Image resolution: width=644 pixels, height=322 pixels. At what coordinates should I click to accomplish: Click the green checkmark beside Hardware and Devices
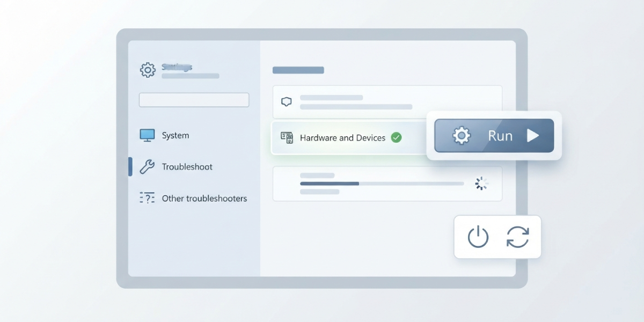coord(396,137)
